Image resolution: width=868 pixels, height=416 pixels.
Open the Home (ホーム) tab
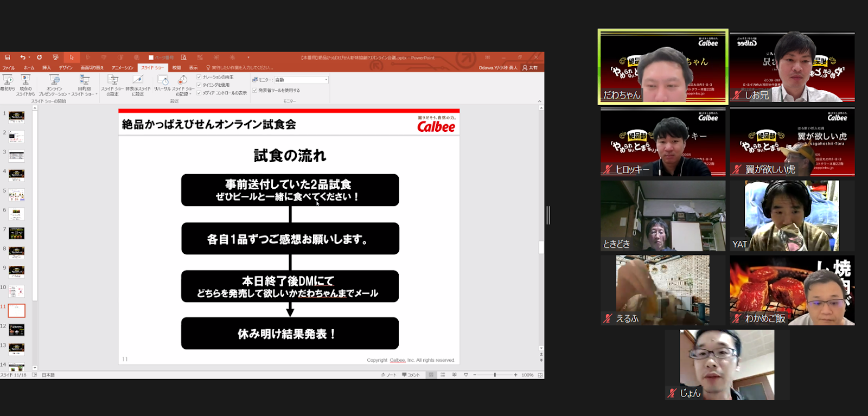tap(29, 68)
